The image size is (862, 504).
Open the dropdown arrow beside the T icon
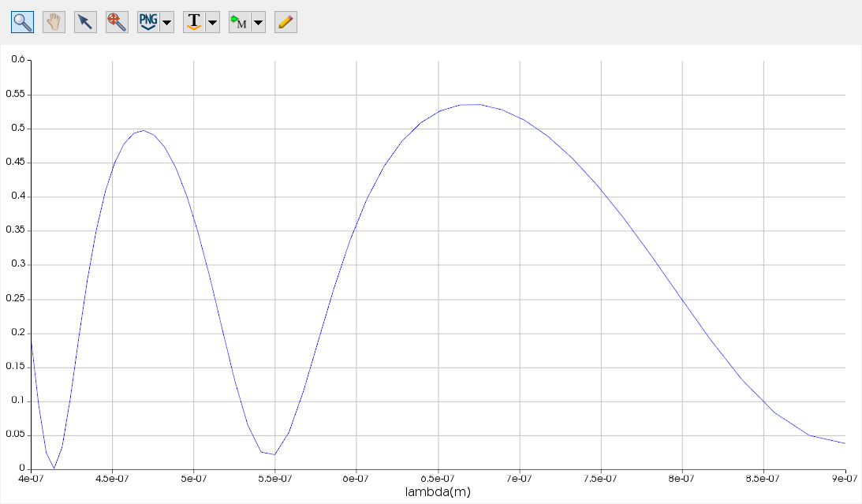tap(212, 22)
